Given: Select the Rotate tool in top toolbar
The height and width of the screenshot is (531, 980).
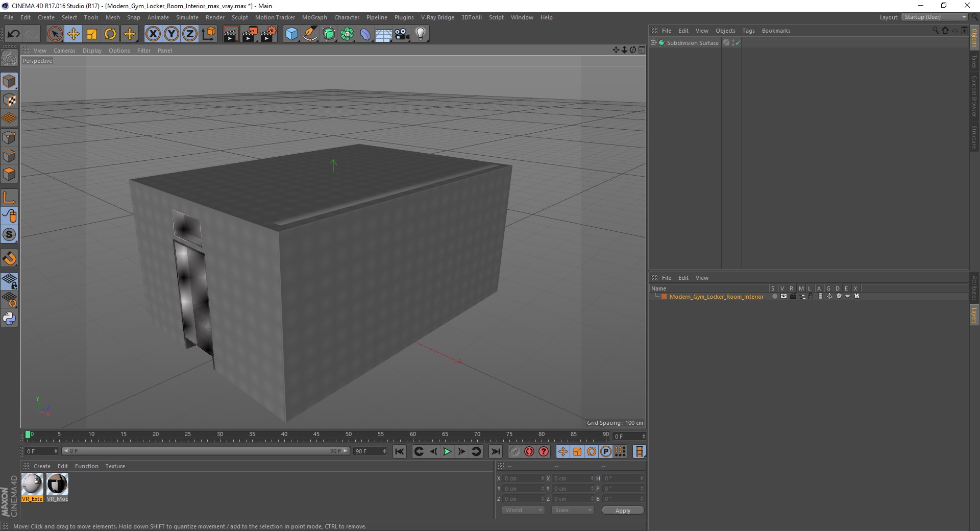Looking at the screenshot, I should [x=110, y=34].
